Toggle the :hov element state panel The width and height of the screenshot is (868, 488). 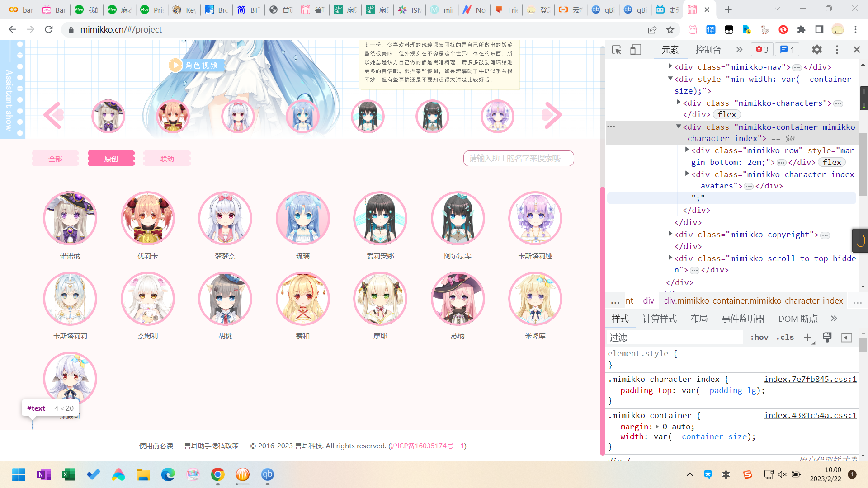pos(759,338)
